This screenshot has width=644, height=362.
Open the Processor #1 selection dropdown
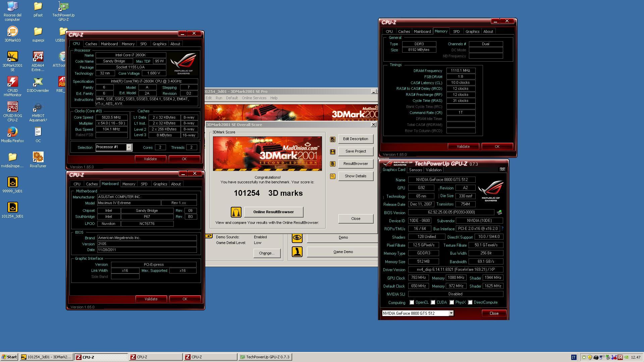pos(129,147)
